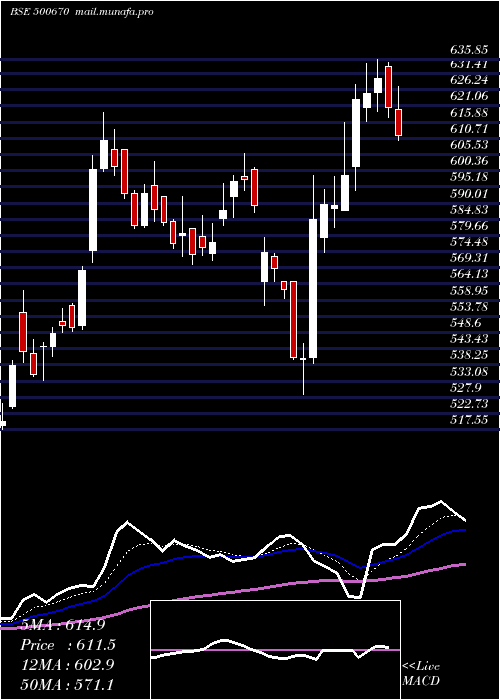Select the 590.01 price level label

tap(468, 193)
